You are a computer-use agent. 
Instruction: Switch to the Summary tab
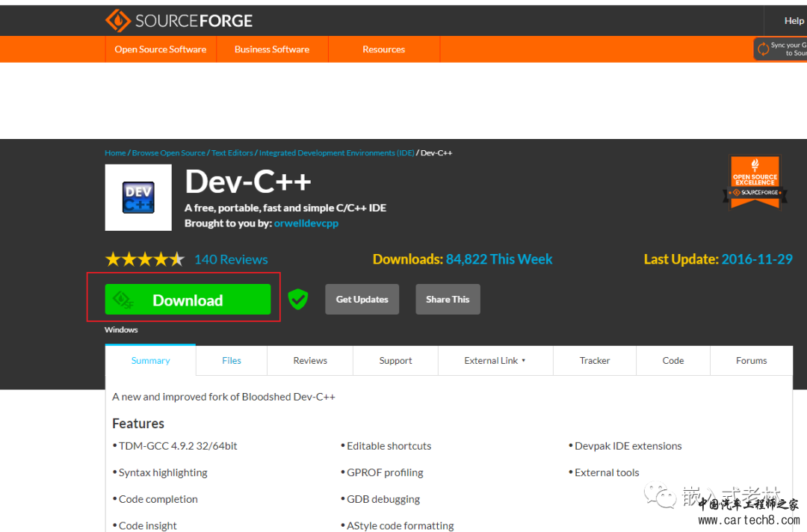pos(150,361)
